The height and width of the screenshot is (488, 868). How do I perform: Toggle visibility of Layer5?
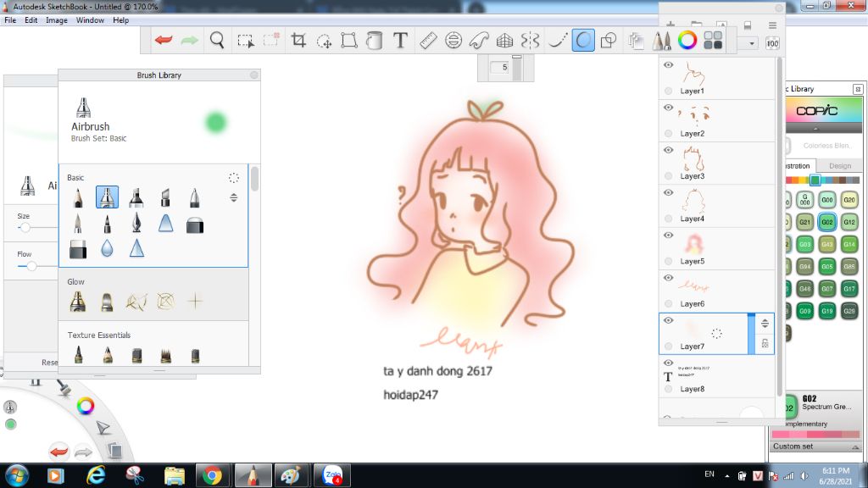click(668, 236)
